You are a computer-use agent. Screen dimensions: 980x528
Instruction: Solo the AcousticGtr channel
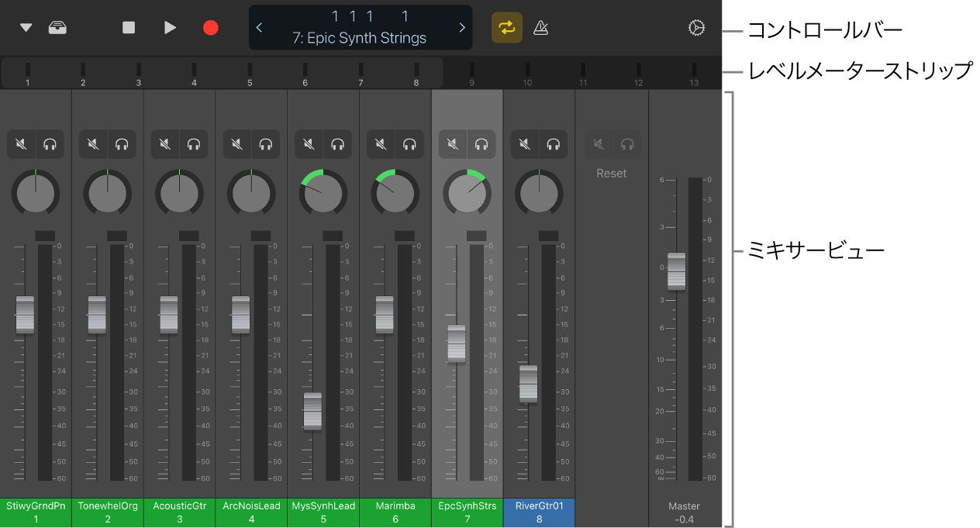point(194,144)
